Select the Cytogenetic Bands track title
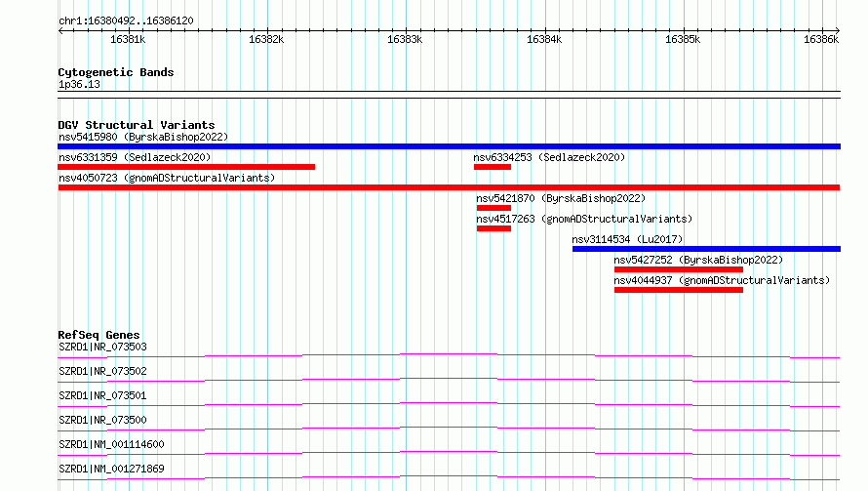This screenshot has width=868, height=491. pyautogui.click(x=116, y=72)
